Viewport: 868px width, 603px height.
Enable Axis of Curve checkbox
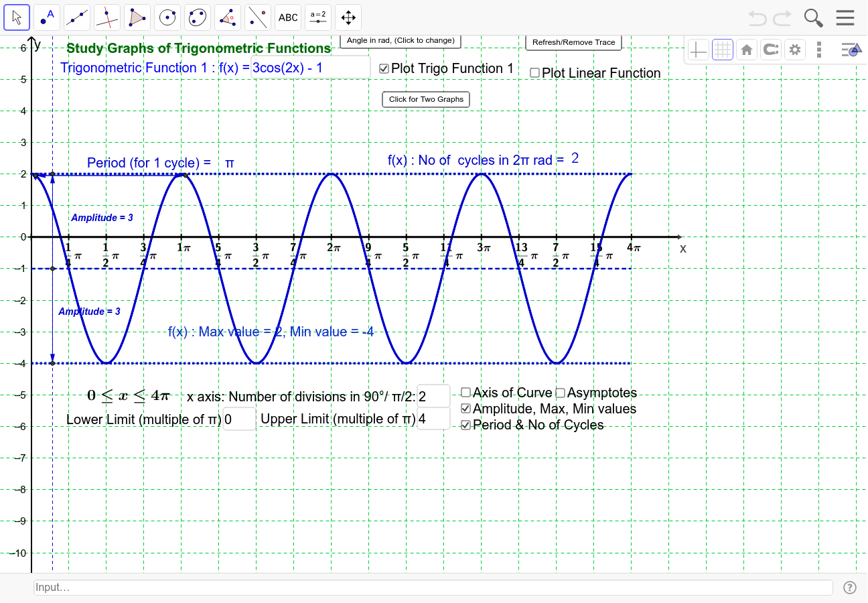pyautogui.click(x=466, y=393)
